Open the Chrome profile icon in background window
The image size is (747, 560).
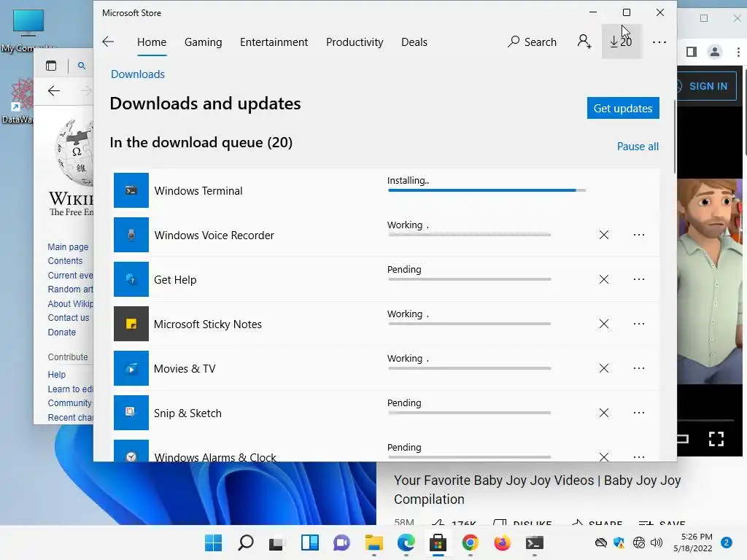(715, 52)
